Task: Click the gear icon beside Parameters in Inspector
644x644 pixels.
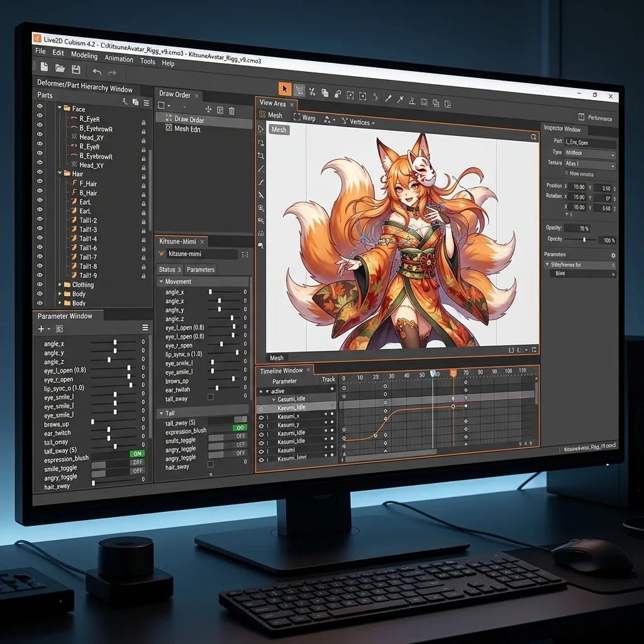Action: (613, 255)
